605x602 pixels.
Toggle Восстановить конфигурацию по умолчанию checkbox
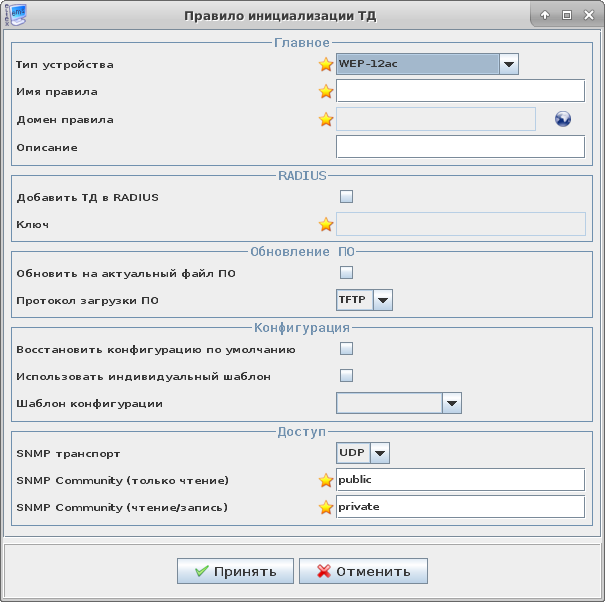(x=346, y=349)
